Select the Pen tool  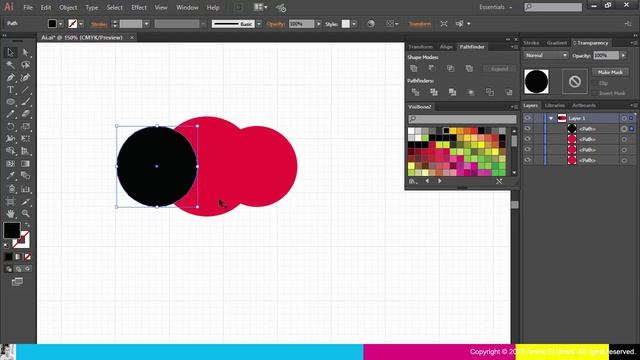click(x=11, y=78)
